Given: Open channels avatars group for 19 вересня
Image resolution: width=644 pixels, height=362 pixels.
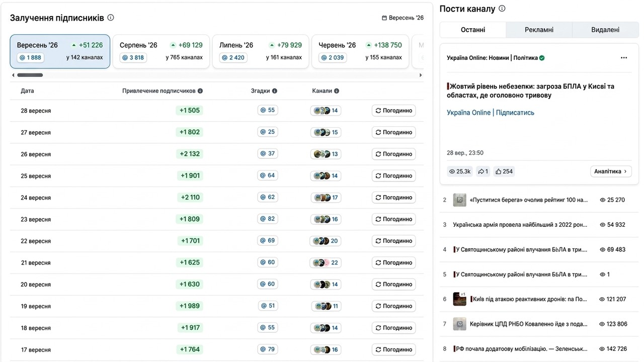Looking at the screenshot, I should pos(326,306).
